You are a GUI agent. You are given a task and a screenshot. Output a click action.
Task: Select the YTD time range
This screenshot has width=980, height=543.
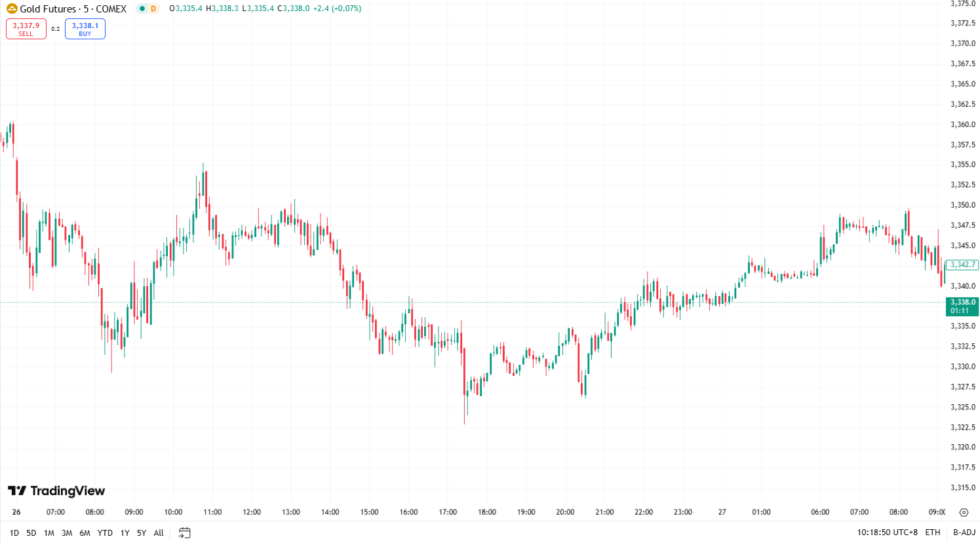coord(104,533)
